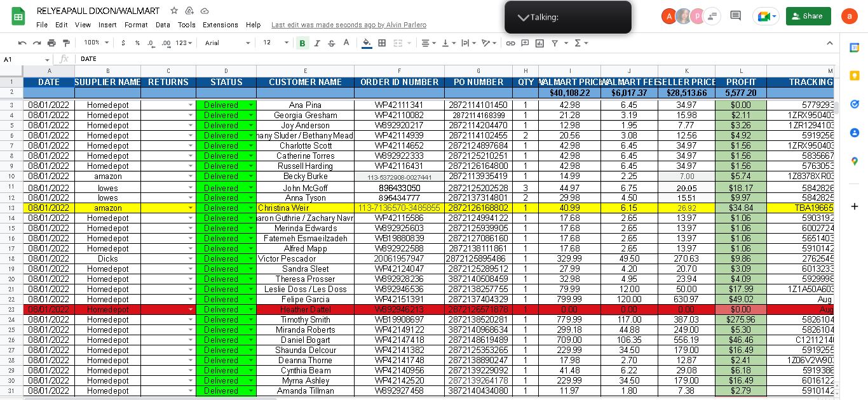Screen dimensions: 868x400
Task: Open the more number formats dropdown
Action: [184, 43]
